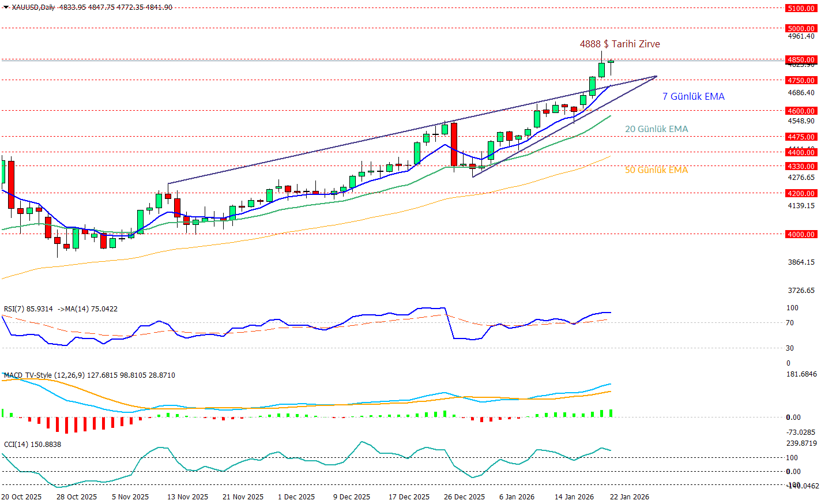
Task: Click the 4200.00 support level tag
Action: coord(801,193)
